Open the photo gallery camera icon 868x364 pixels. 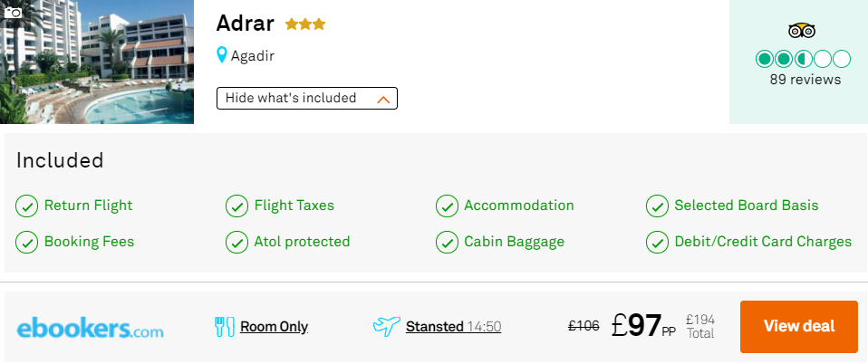(13, 12)
